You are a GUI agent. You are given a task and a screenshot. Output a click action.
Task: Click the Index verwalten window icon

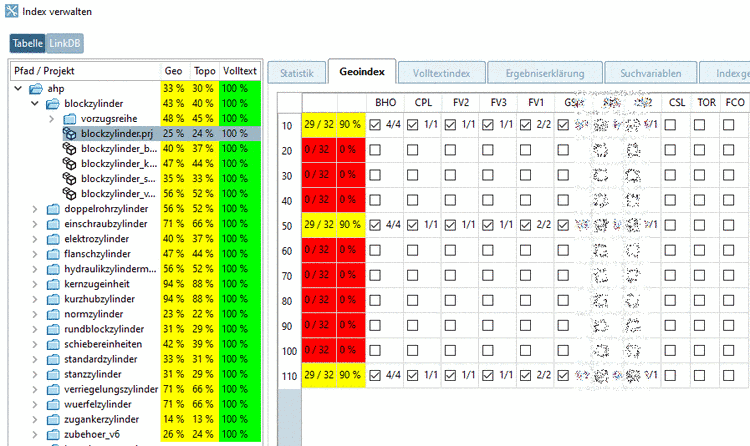11,11
